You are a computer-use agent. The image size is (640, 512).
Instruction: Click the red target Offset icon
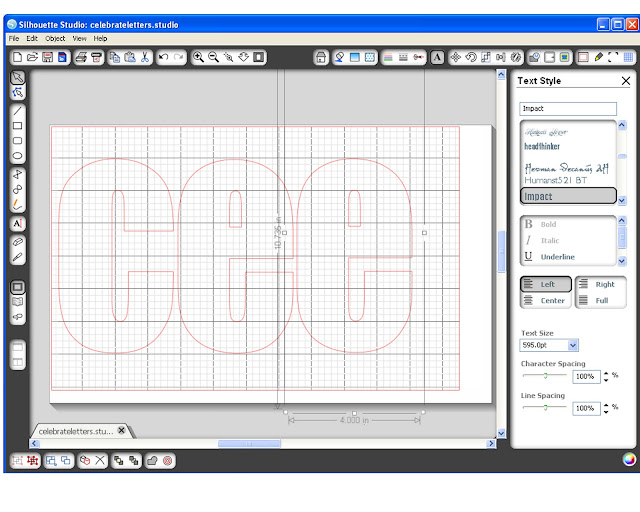pos(167,461)
